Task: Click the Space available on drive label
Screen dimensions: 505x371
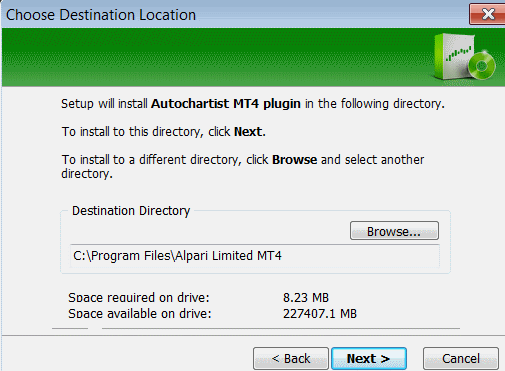Action: click(140, 314)
